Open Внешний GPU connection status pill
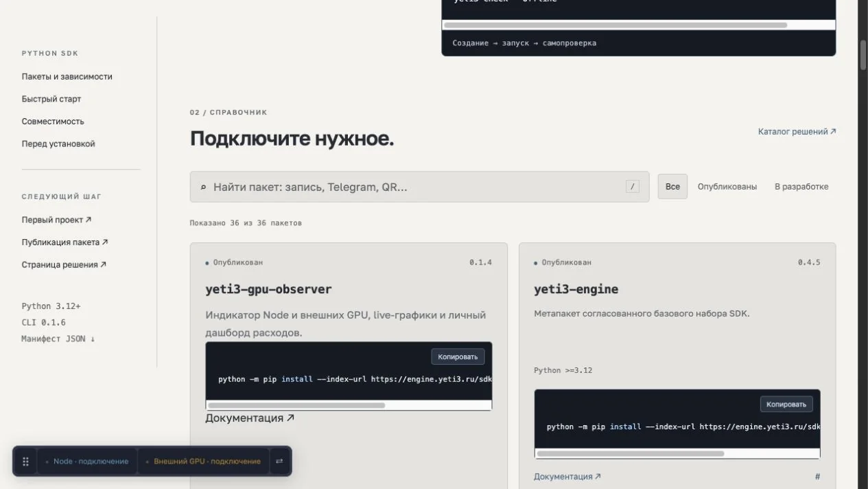This screenshot has height=489, width=868. point(203,462)
